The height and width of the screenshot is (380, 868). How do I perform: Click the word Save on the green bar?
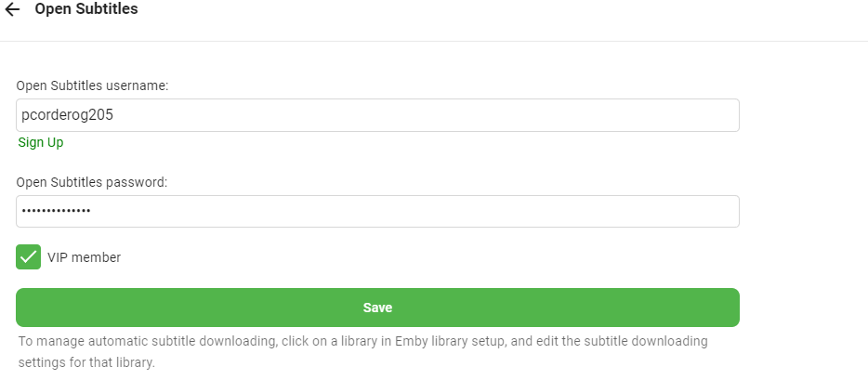[x=377, y=308]
